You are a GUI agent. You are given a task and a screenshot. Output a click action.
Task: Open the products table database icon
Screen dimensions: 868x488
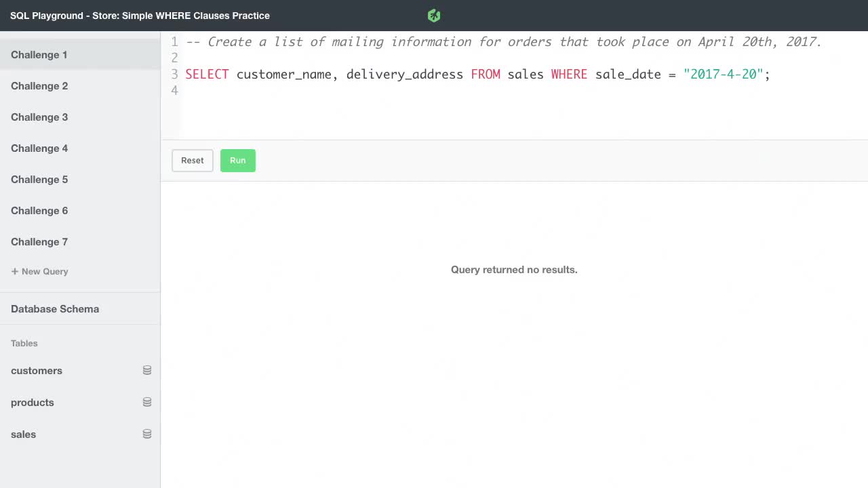coord(147,402)
